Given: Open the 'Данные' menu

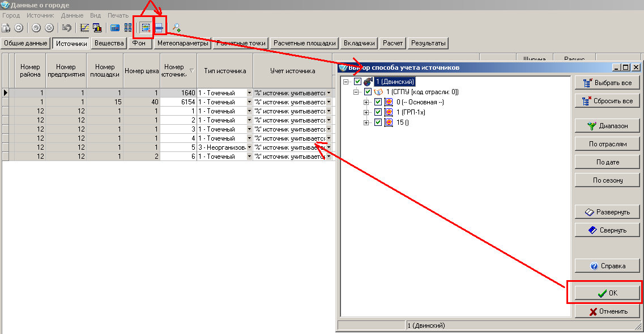Looking at the screenshot, I should coord(72,15).
